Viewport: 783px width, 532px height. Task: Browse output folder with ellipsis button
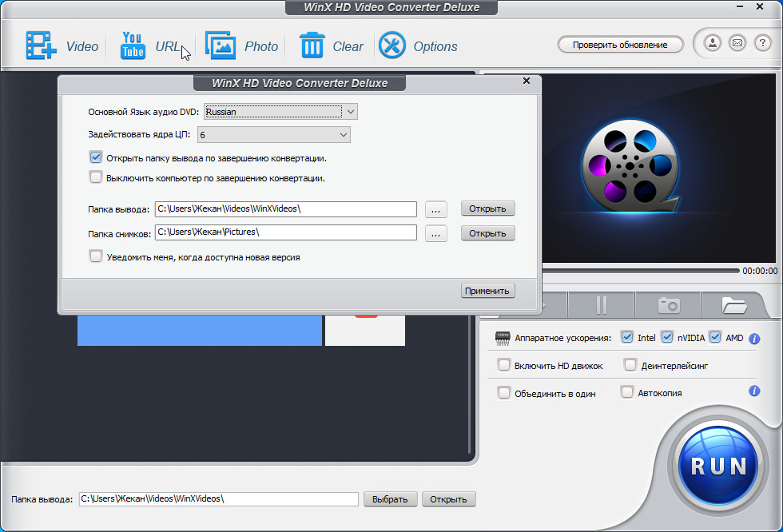436,209
